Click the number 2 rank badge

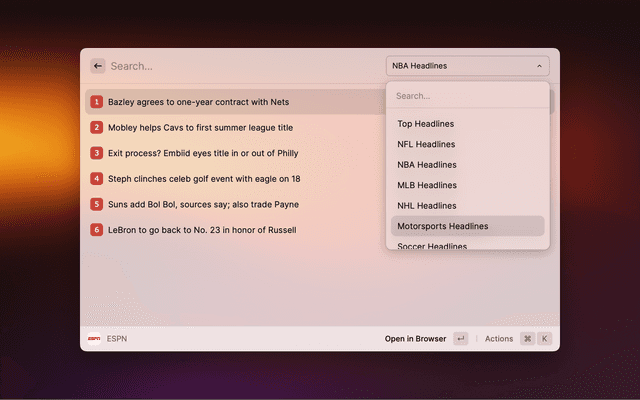tap(97, 127)
